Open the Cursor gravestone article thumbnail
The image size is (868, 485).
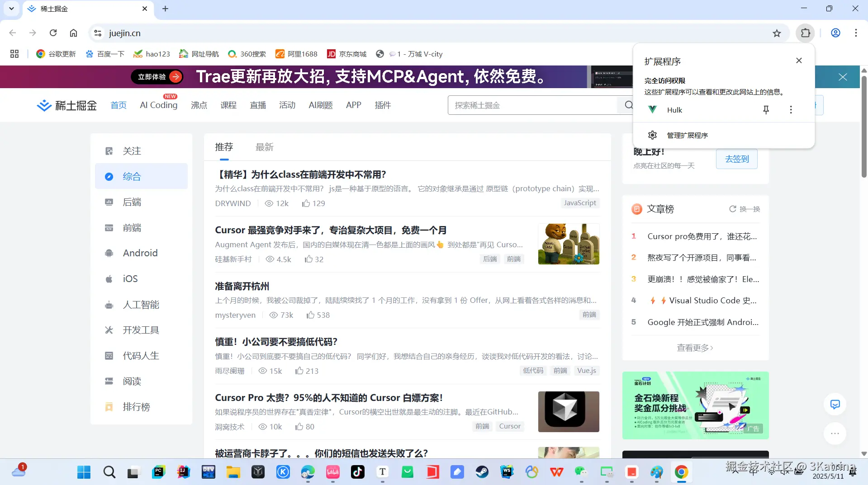(x=569, y=244)
